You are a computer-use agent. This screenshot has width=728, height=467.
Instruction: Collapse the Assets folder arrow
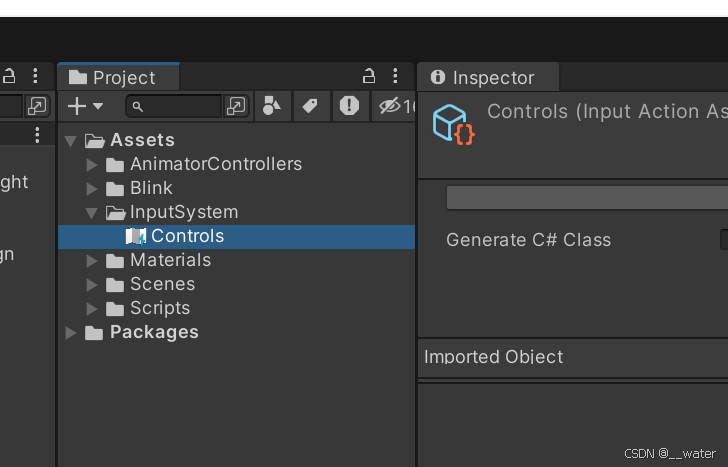71,141
